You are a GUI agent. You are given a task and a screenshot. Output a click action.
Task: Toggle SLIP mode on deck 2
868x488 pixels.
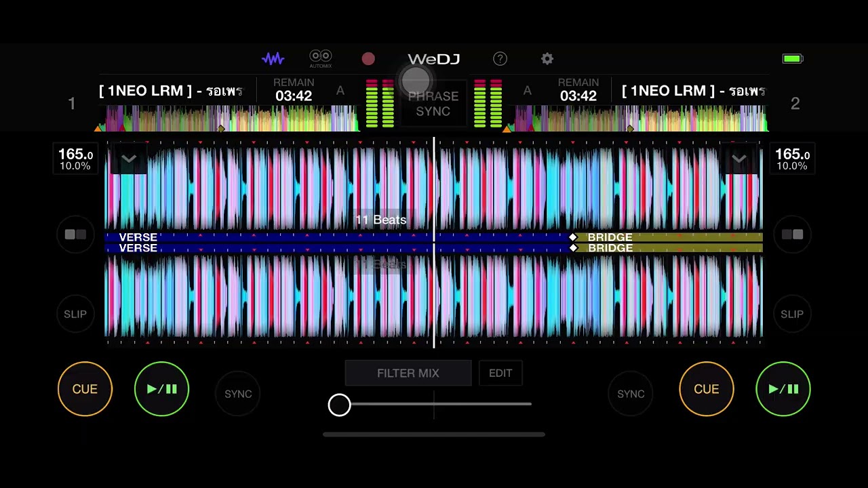(792, 314)
